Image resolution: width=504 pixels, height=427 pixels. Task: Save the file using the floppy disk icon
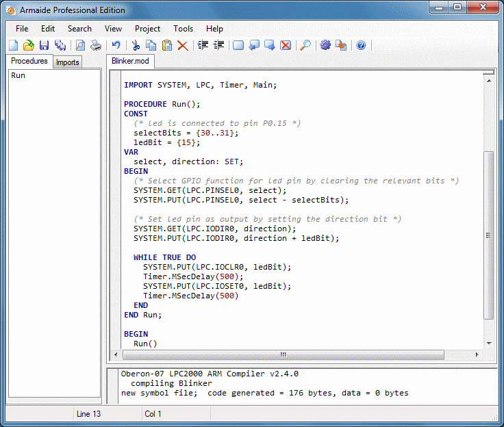[x=44, y=45]
